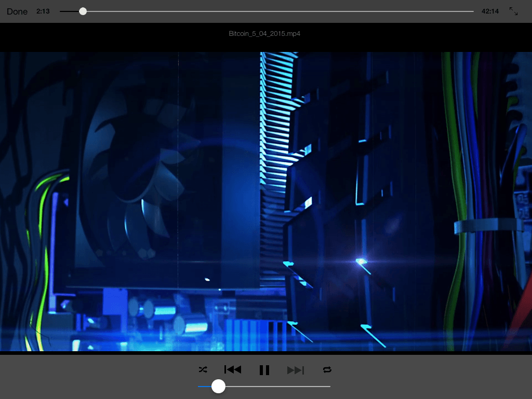Pause the playing video
Image resolution: width=532 pixels, height=399 pixels.
(264, 370)
